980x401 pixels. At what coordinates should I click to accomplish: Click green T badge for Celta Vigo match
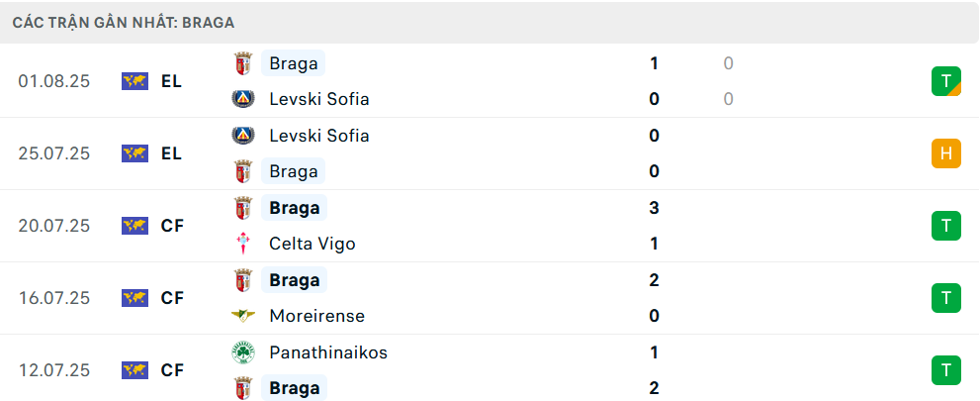point(946,226)
